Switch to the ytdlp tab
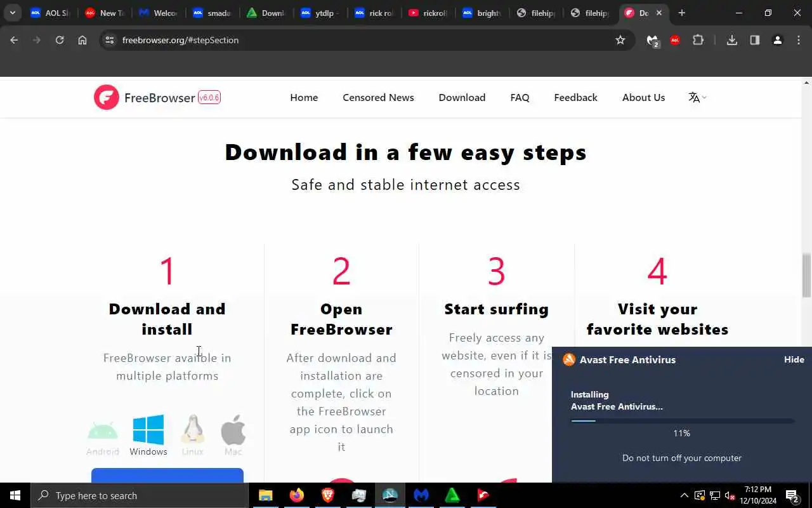 (x=320, y=13)
